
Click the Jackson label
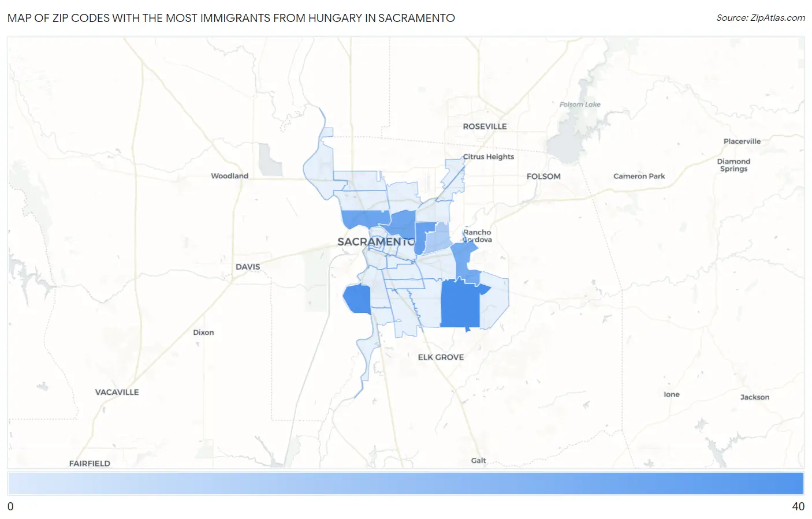tap(755, 397)
